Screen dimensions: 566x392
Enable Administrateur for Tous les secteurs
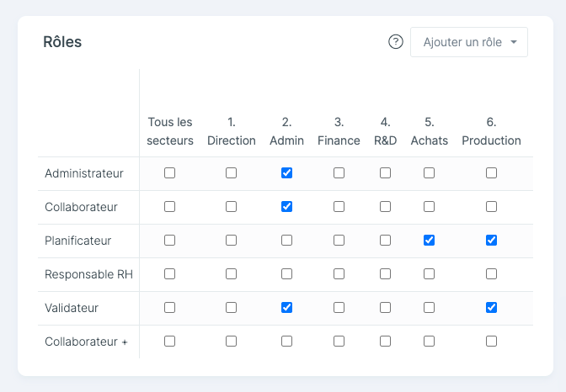(169, 173)
